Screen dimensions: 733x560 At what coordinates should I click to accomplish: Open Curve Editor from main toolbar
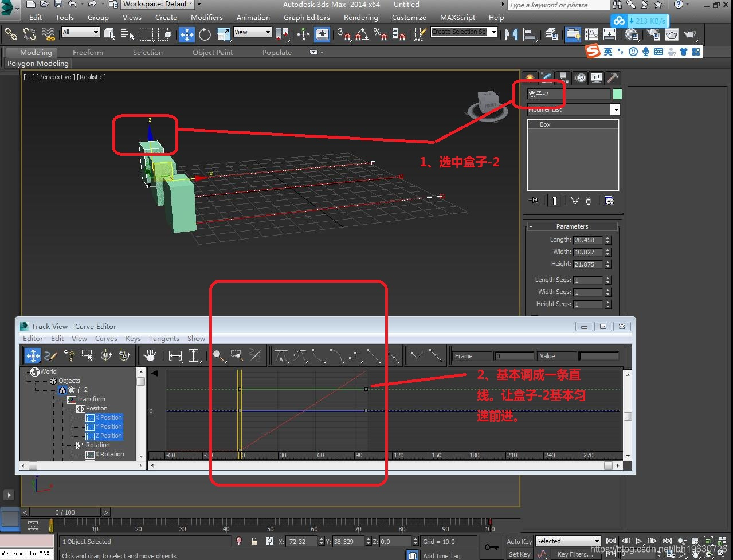click(591, 34)
